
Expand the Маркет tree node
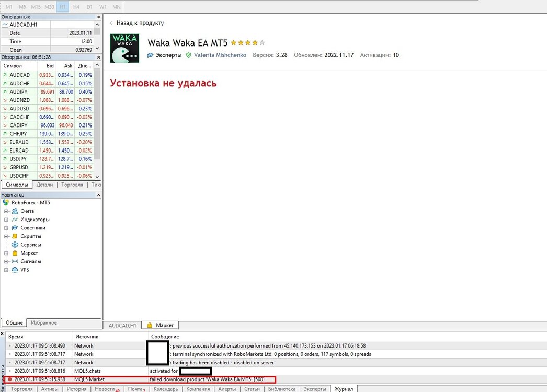coord(6,253)
